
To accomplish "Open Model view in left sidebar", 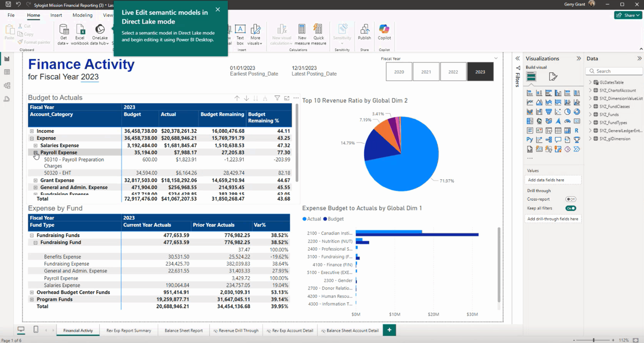I will (x=7, y=85).
